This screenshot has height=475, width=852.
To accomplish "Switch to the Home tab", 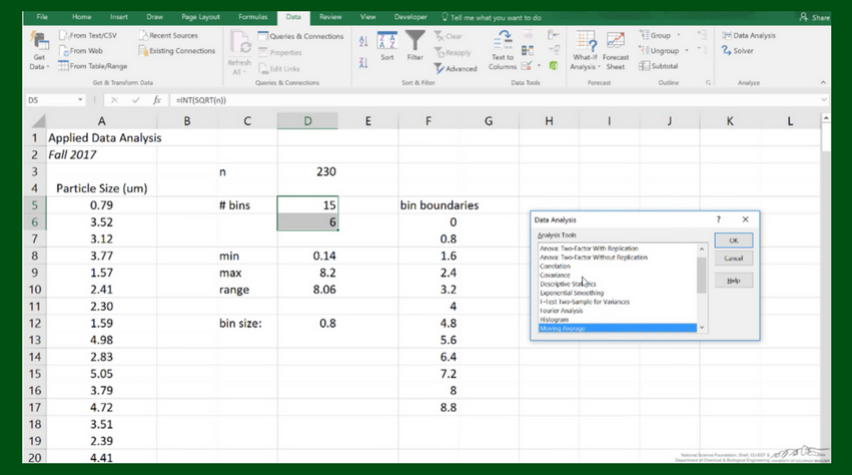I will click(82, 17).
